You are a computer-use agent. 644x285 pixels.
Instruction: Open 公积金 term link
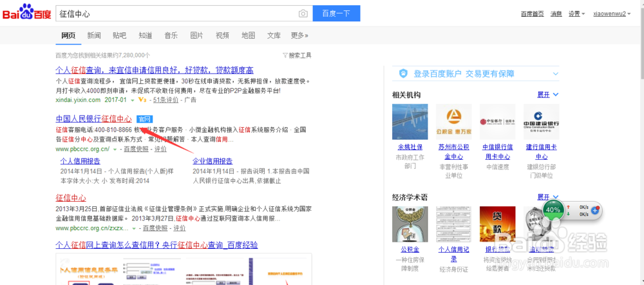[x=410, y=250]
